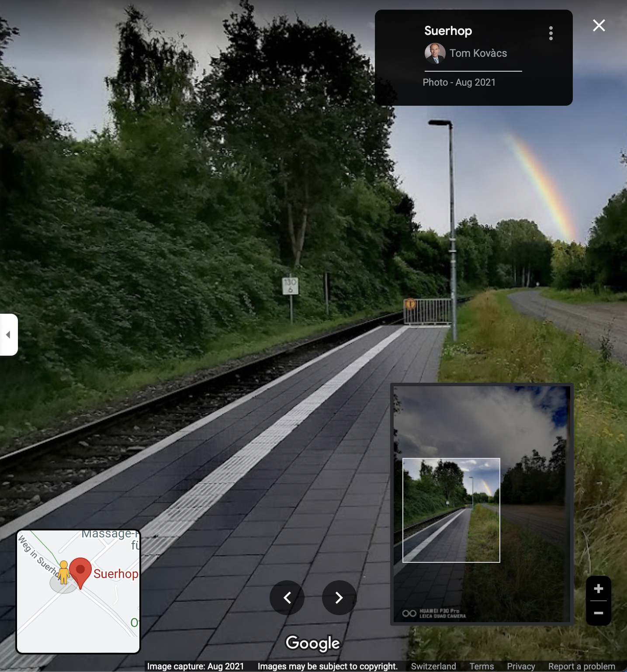Click the yellow Pegman on minimap
This screenshot has height=672, width=627.
coord(64,572)
